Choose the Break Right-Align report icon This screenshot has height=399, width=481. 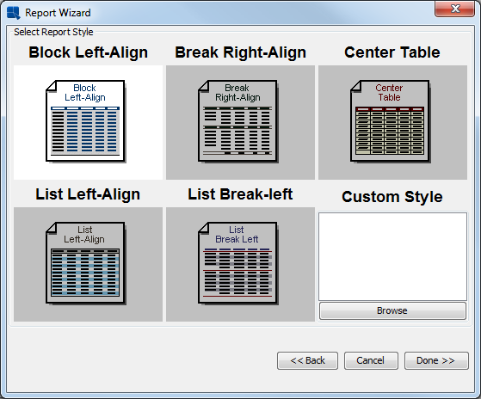coord(238,121)
